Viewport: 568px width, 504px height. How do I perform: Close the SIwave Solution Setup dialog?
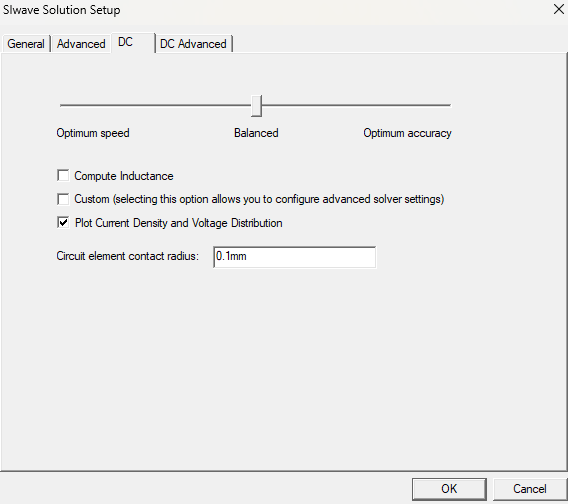tap(559, 9)
